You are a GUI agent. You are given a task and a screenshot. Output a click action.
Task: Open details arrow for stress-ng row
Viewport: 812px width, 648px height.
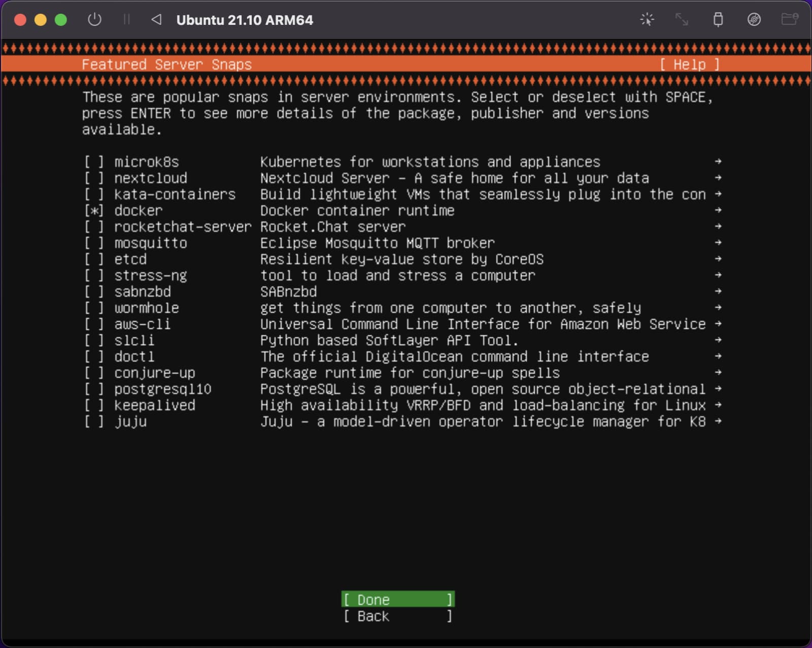point(718,275)
